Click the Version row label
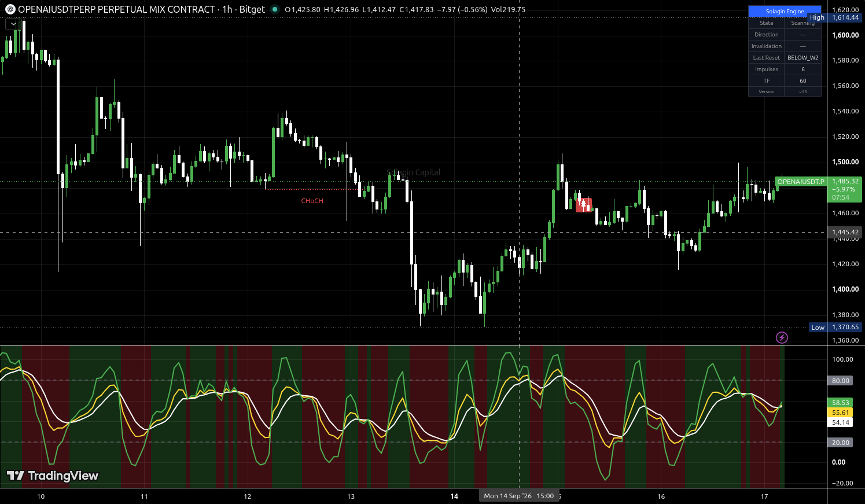The width and height of the screenshot is (865, 504). (767, 92)
